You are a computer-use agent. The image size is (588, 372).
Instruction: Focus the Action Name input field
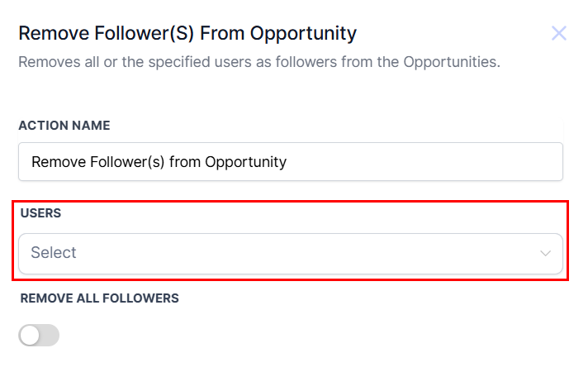(291, 162)
